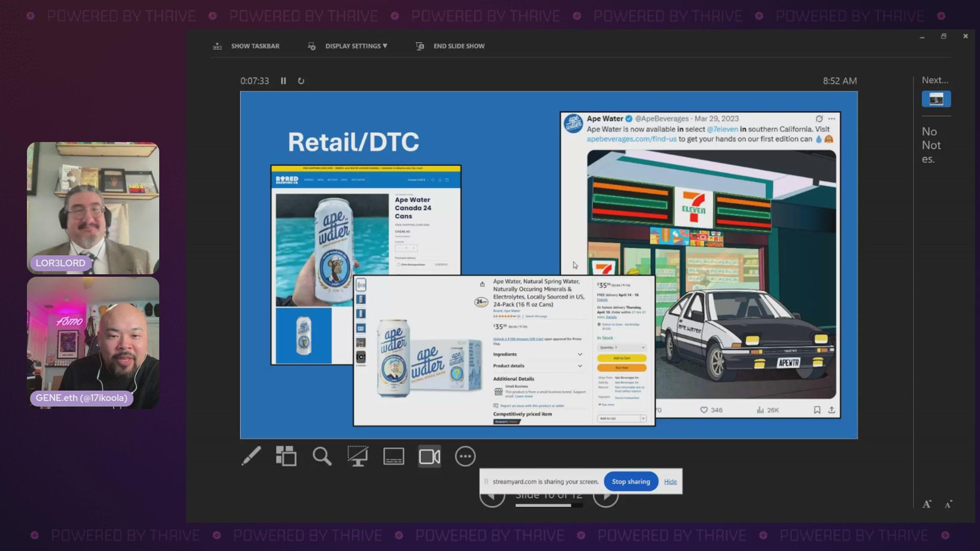
Task: Select the LOR3LORD video feed
Action: 93,208
